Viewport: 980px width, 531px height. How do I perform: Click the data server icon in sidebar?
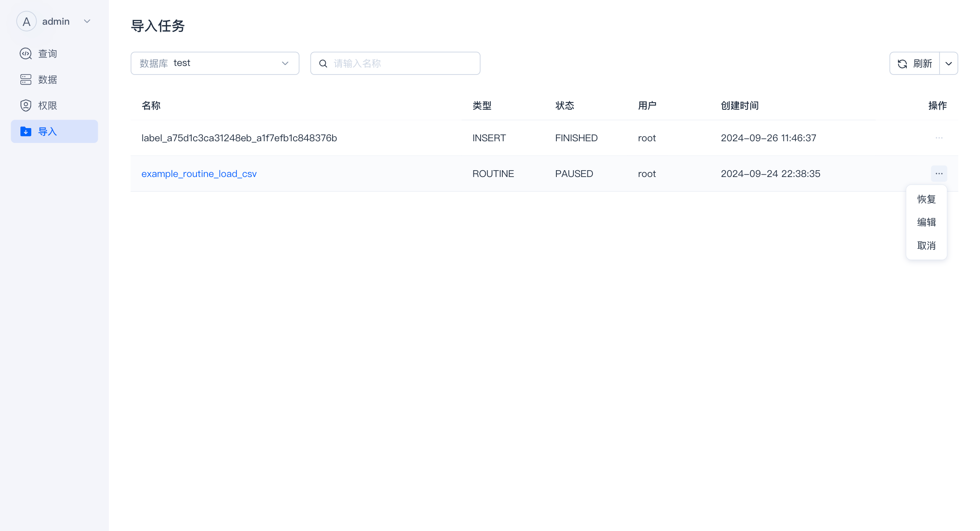pos(26,80)
